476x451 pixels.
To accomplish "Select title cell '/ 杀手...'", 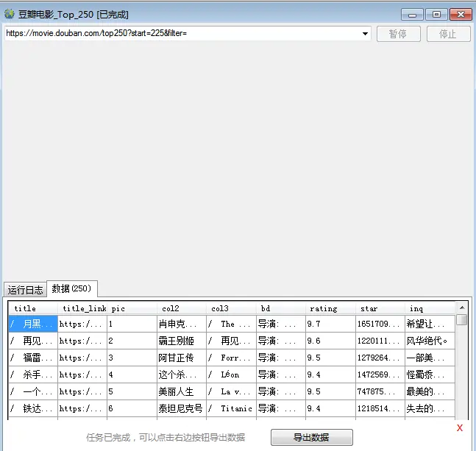I will [x=33, y=374].
